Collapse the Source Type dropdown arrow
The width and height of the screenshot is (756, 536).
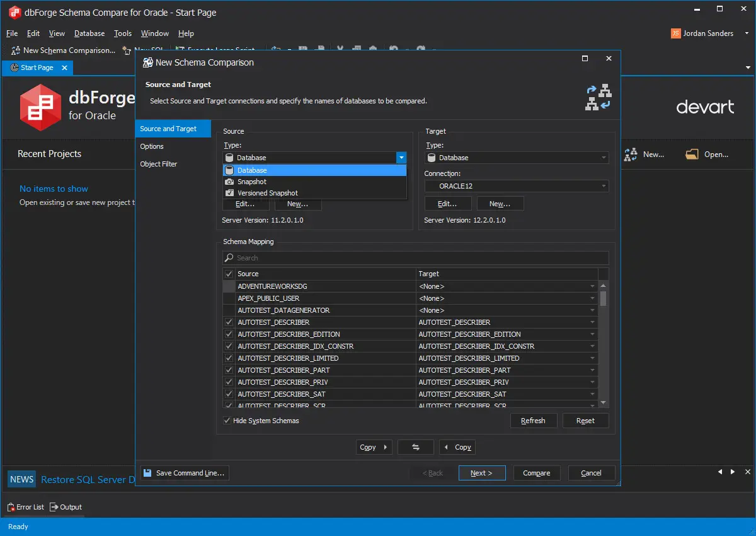tap(401, 158)
